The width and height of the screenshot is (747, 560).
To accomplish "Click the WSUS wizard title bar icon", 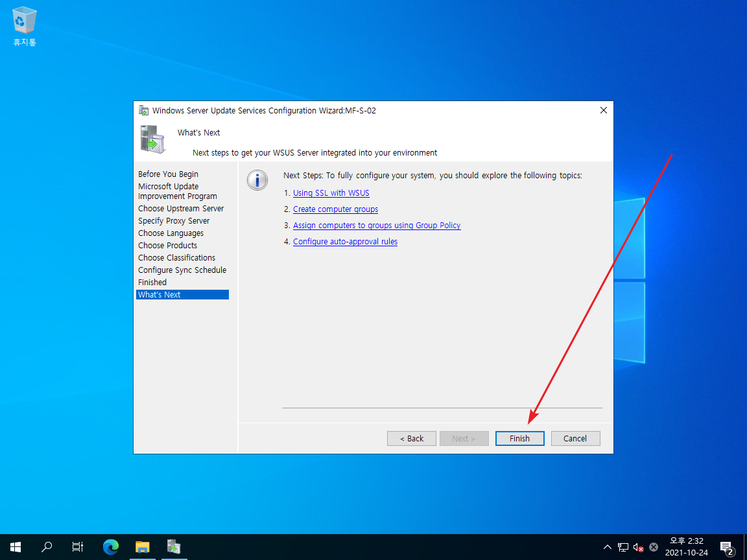I will pyautogui.click(x=143, y=110).
